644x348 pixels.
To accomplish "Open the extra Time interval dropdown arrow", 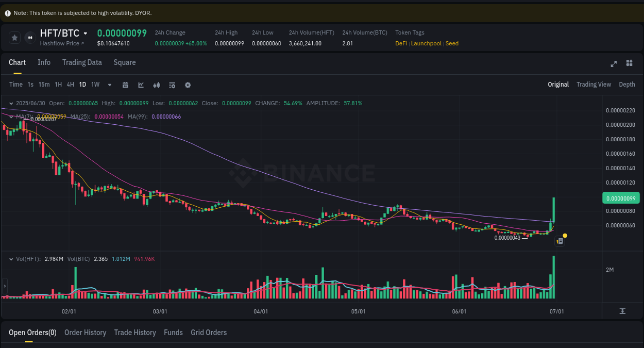I will coord(109,85).
